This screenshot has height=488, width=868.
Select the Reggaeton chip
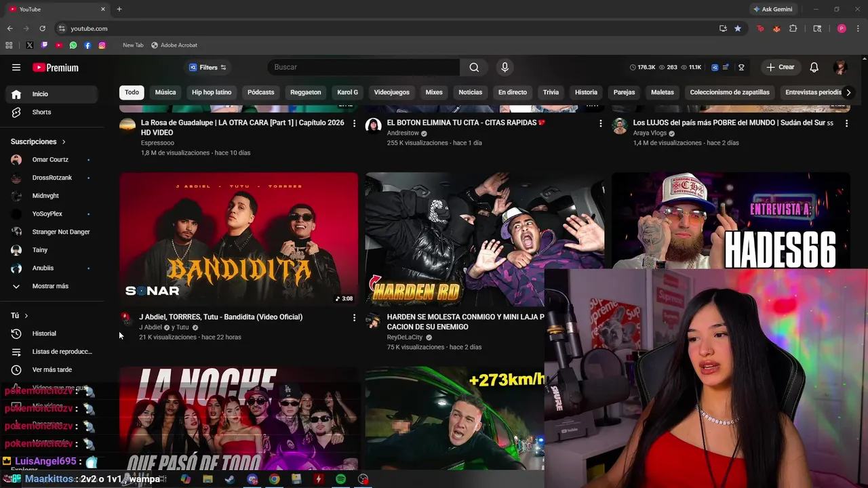pyautogui.click(x=306, y=92)
